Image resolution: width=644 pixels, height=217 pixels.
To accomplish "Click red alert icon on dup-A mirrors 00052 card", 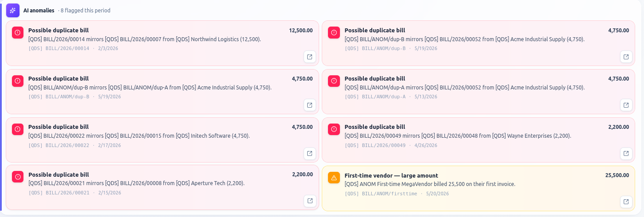I will click(334, 81).
